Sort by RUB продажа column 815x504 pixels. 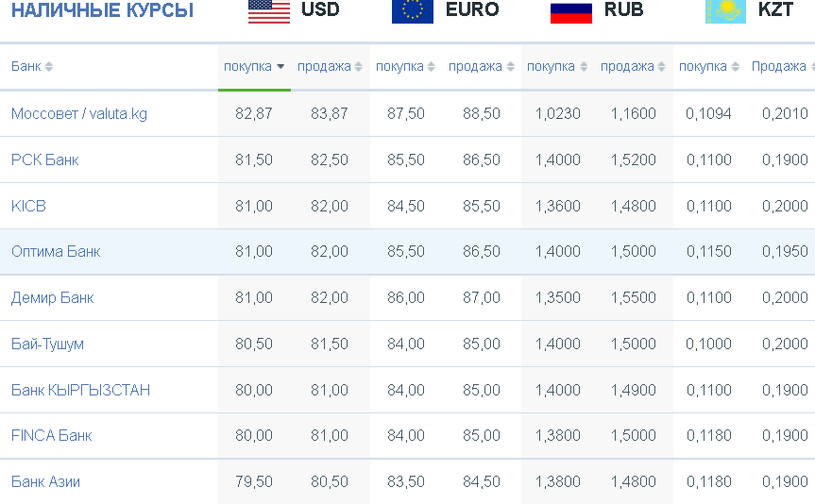pos(633,66)
